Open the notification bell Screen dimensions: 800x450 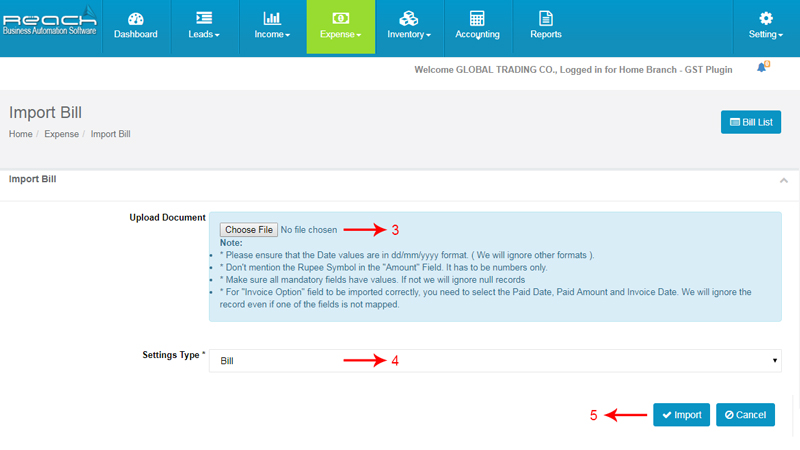[763, 67]
